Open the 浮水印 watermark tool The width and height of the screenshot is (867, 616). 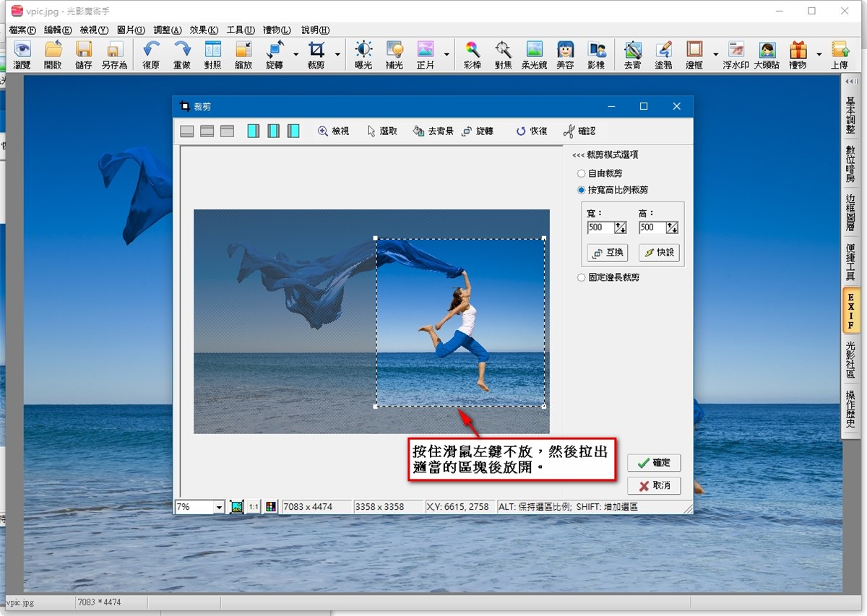(x=736, y=54)
